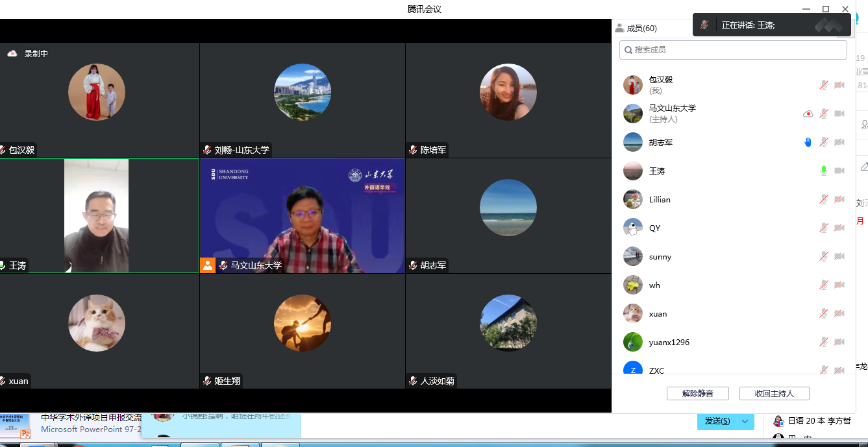Click the orange host badge on 马文山东大学 video
Image resolution: width=868 pixels, height=447 pixels.
point(207,265)
